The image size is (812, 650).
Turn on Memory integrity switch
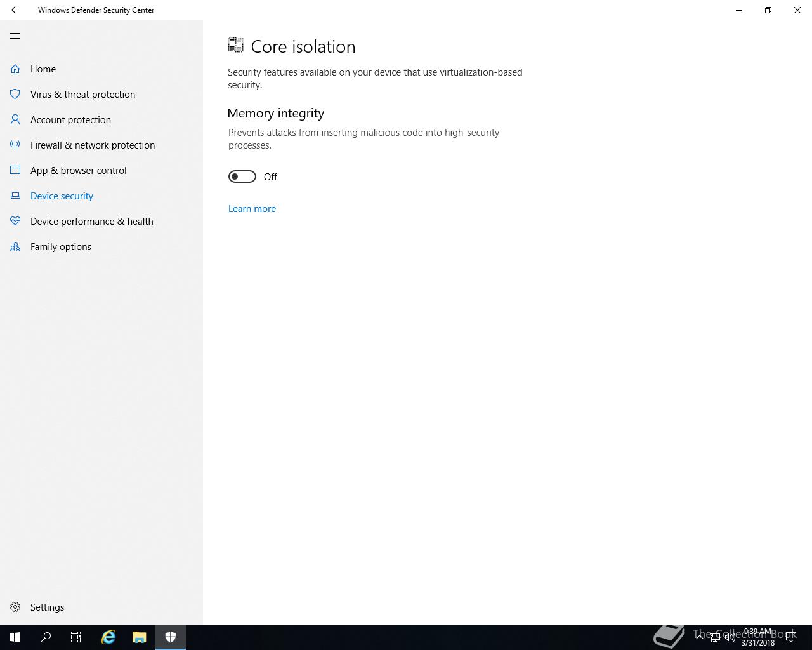pos(242,176)
